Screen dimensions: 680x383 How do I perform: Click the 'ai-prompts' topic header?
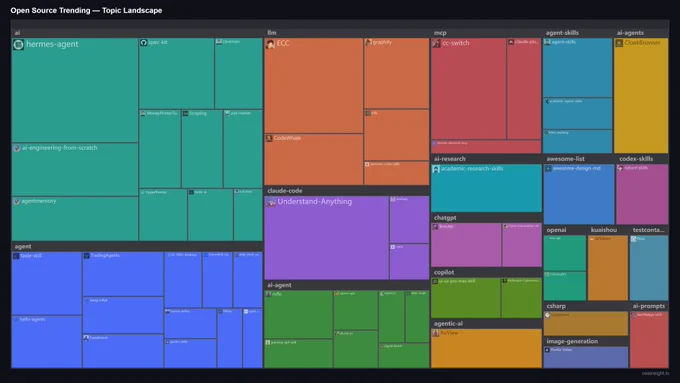[x=649, y=306]
